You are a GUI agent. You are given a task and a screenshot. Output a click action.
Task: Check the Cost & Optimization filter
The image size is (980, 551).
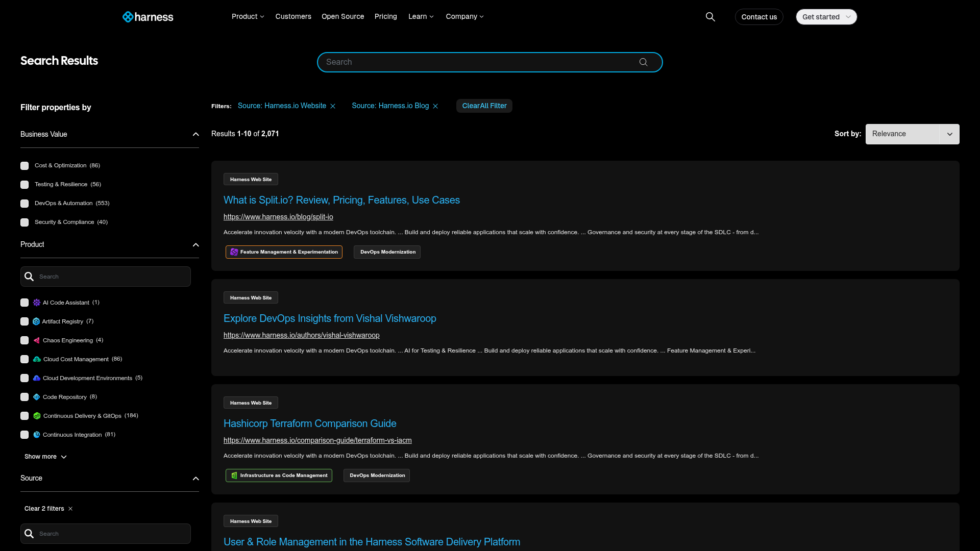[24, 166]
